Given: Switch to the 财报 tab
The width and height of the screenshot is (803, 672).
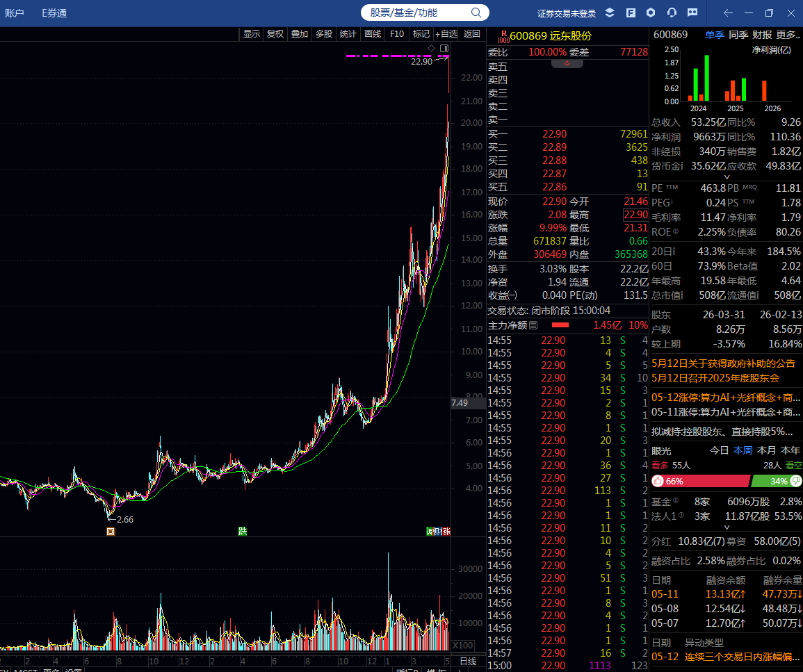Looking at the screenshot, I should coord(762,35).
